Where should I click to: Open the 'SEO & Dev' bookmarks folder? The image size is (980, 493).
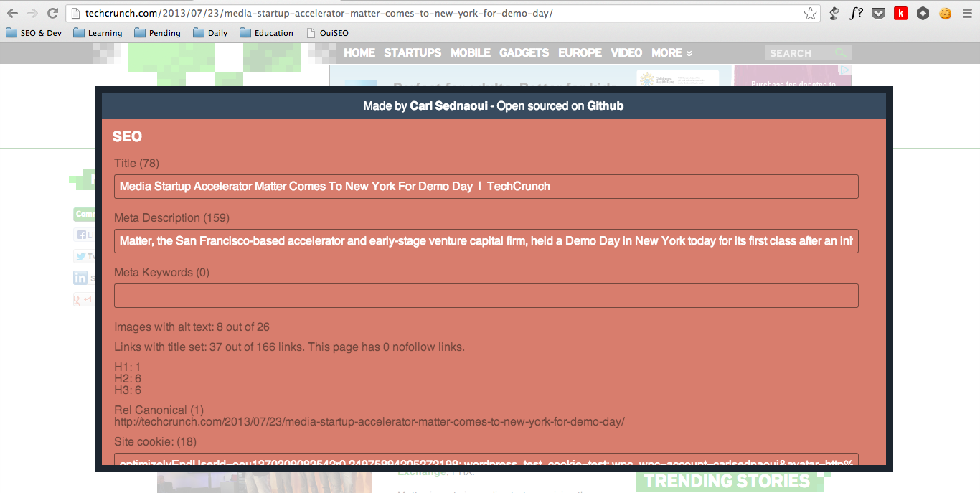click(x=34, y=33)
